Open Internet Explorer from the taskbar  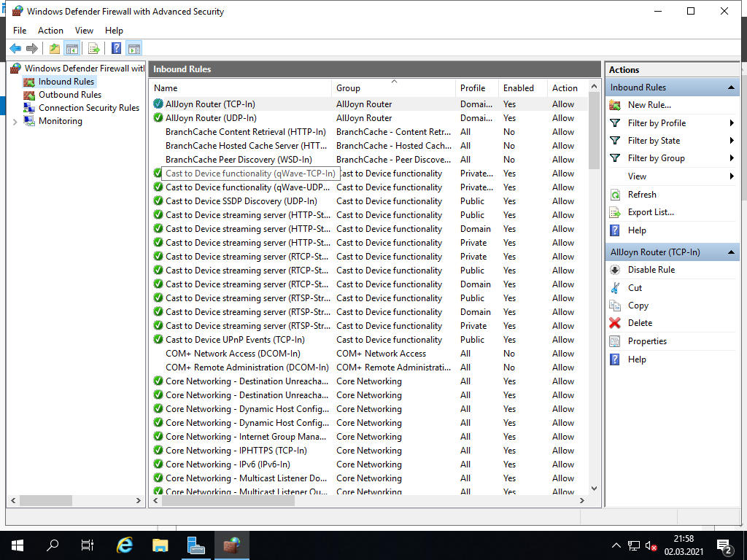click(125, 545)
